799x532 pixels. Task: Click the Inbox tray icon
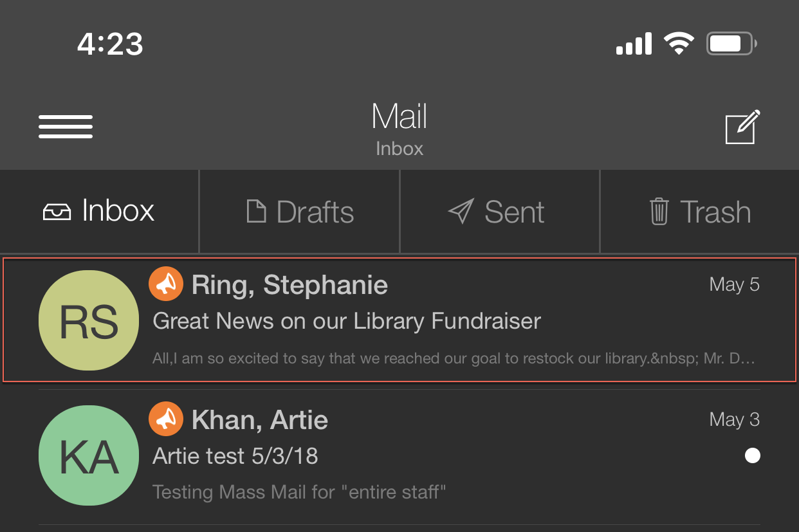(x=57, y=212)
